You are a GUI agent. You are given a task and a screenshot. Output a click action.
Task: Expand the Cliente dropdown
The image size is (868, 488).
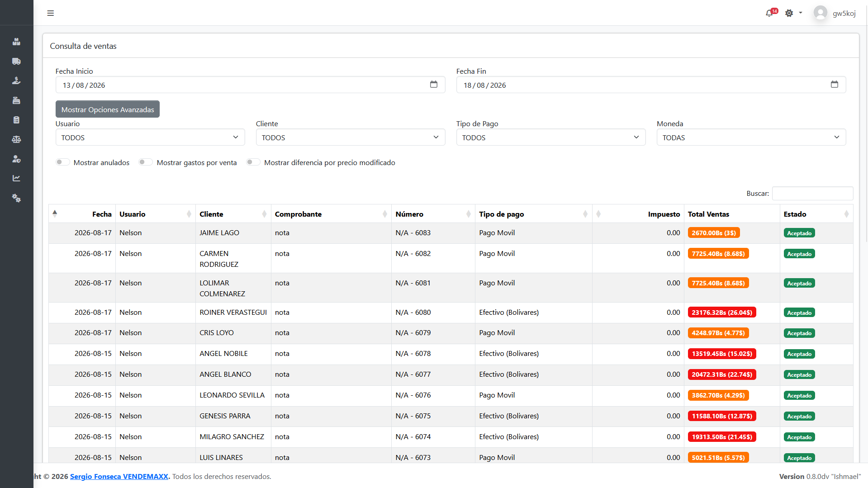coord(351,137)
